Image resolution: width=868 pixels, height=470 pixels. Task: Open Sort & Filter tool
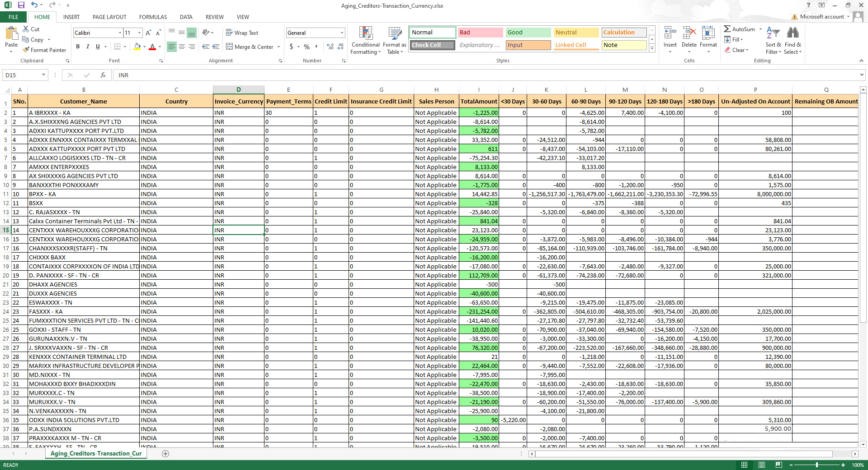pos(773,41)
